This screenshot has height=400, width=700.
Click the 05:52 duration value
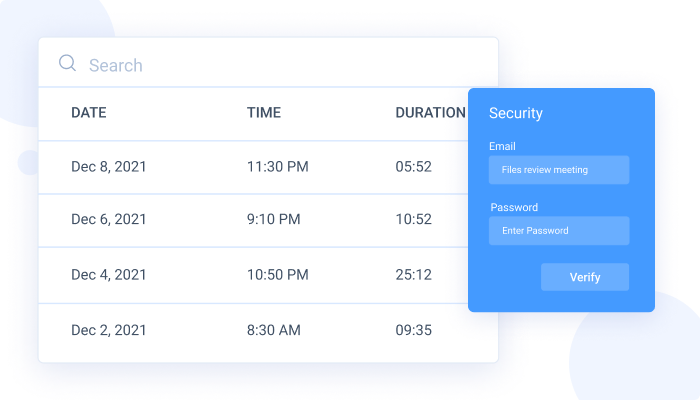(414, 167)
